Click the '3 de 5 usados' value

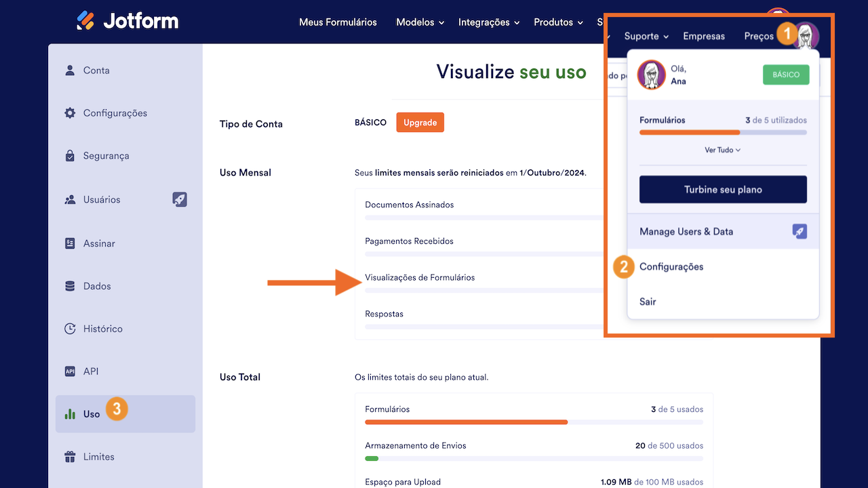pyautogui.click(x=677, y=409)
